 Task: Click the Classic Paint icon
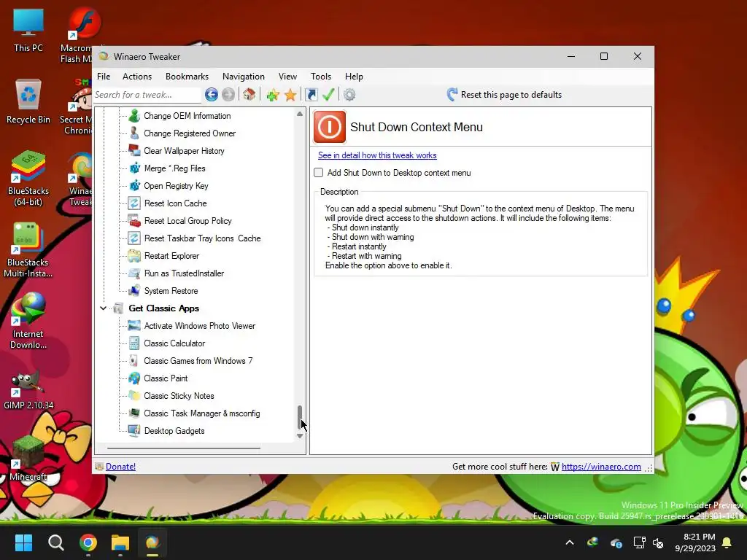coord(134,378)
